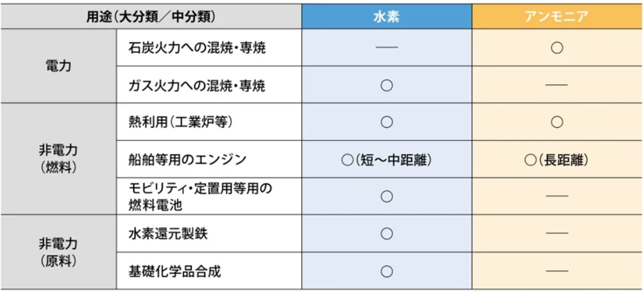The image size is (644, 291).
Task: Select the 熱利用(工業炉等) row label
Action: [180, 122]
